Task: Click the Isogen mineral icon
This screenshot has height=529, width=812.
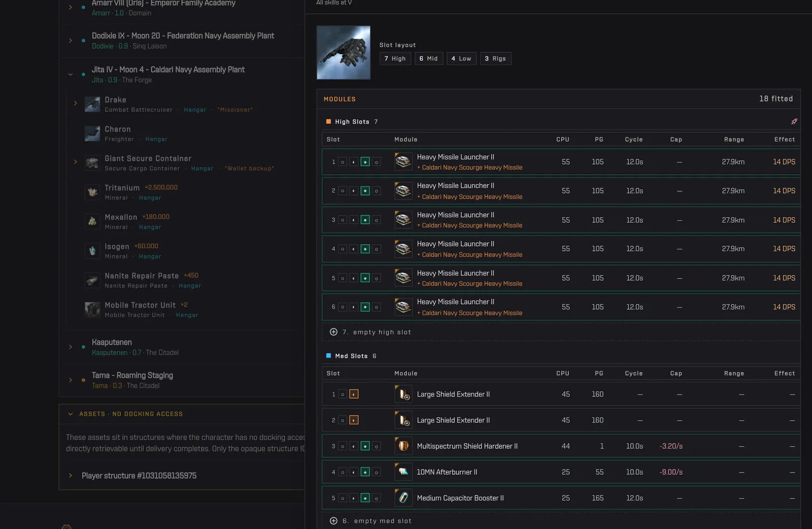Action: tap(92, 251)
